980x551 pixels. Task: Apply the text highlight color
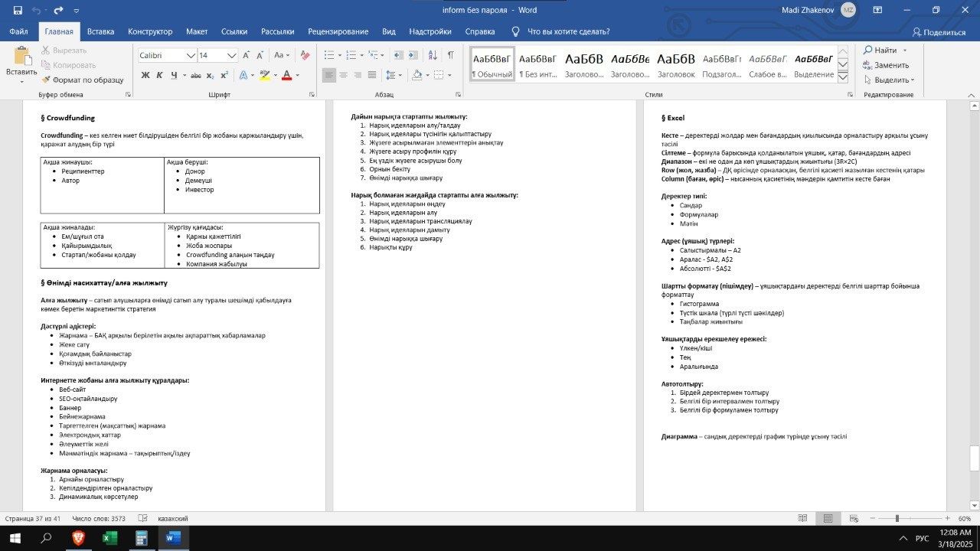coord(265,75)
